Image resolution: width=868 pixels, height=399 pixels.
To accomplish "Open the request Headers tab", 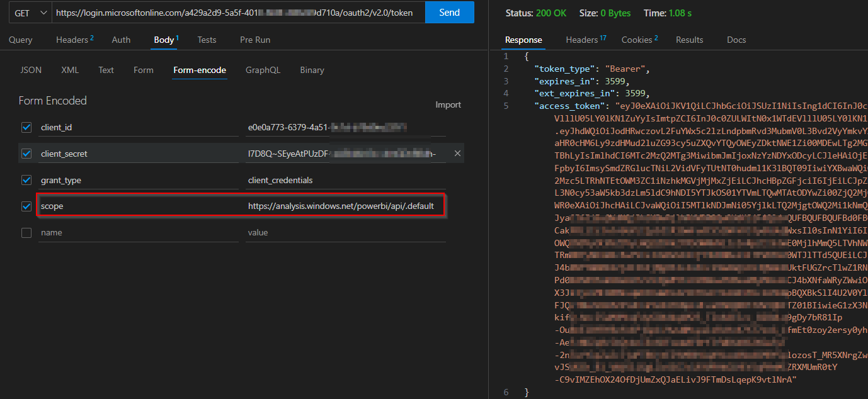I will pos(75,40).
